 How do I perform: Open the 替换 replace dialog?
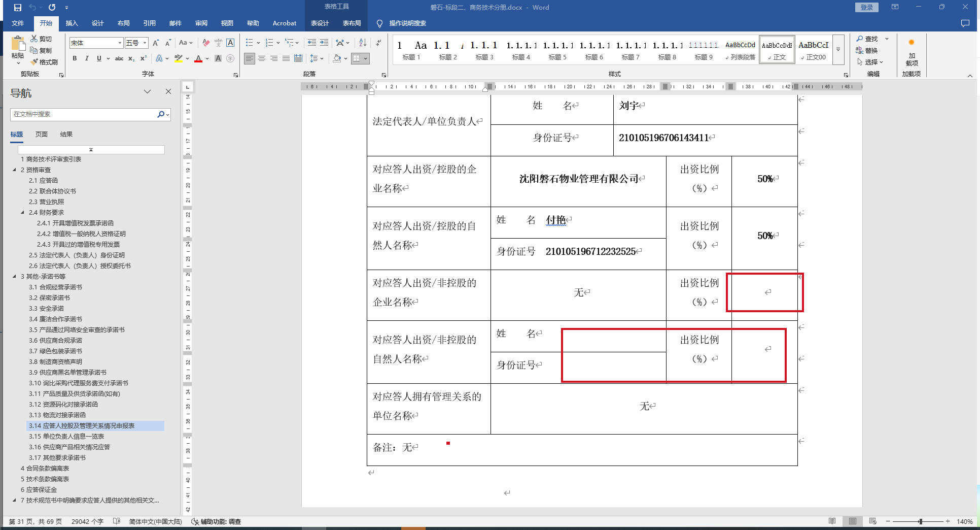(867, 50)
